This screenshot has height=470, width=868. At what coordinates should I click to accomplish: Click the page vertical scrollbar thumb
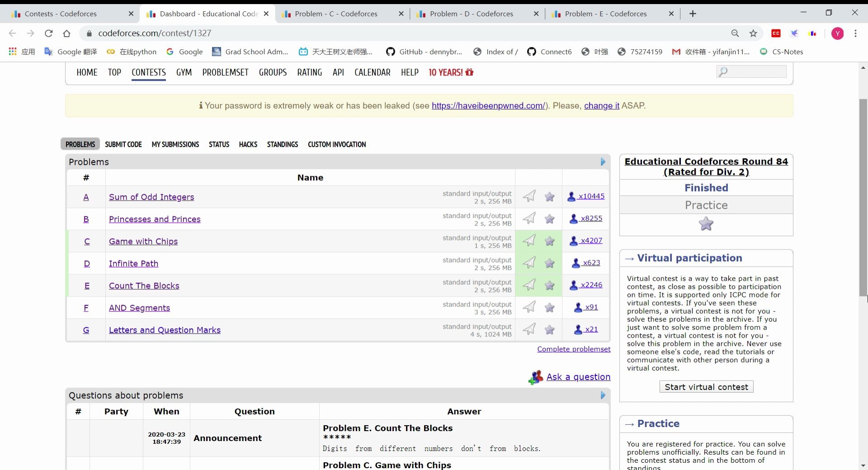point(863,197)
